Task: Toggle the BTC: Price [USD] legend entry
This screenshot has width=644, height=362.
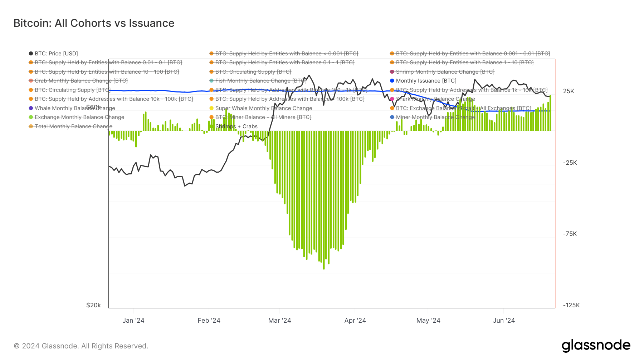Action: pyautogui.click(x=56, y=54)
